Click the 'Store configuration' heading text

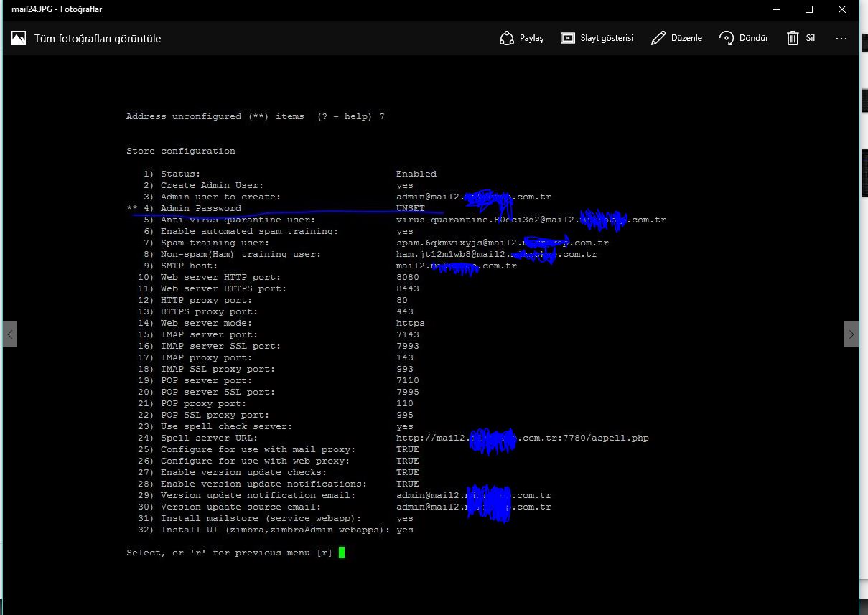click(181, 151)
